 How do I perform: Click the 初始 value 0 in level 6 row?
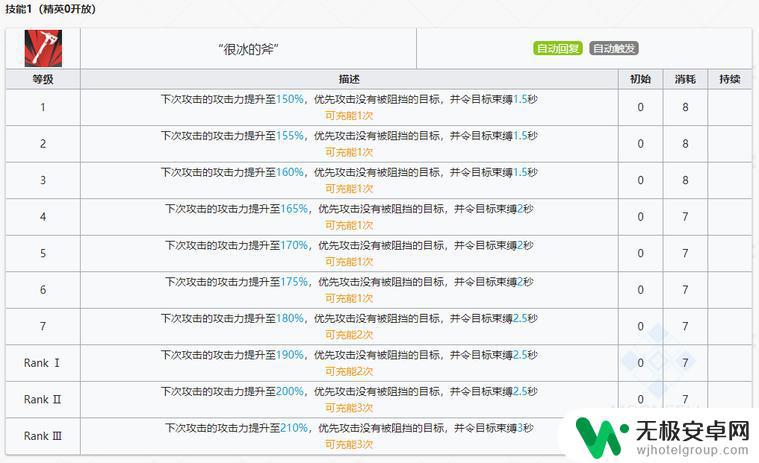[x=640, y=290]
